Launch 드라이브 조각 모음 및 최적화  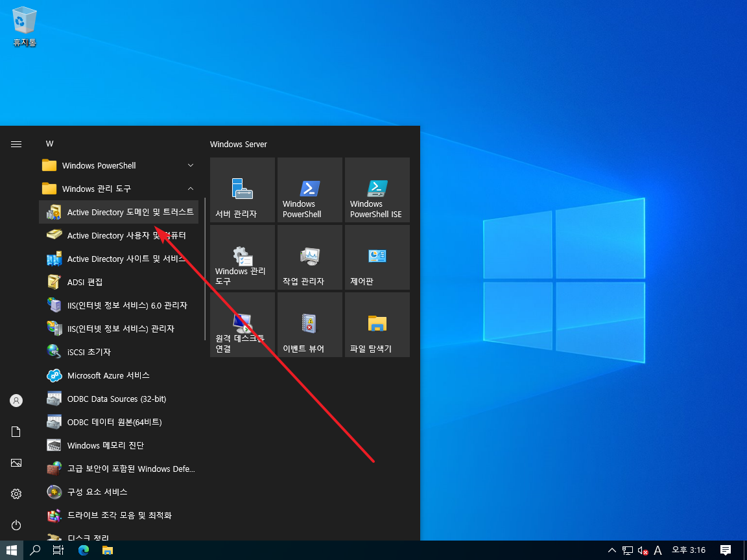tap(119, 516)
